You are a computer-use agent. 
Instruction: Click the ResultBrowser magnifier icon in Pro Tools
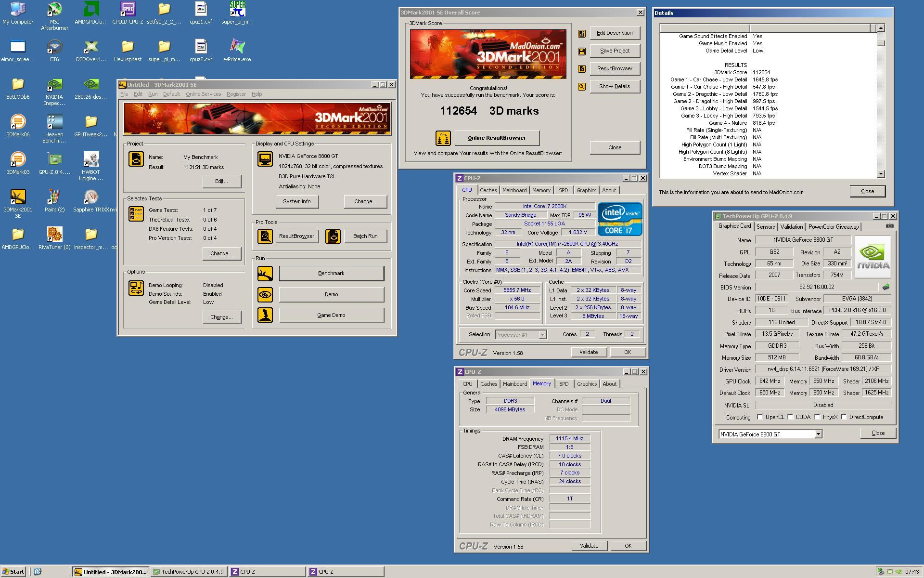coord(265,236)
